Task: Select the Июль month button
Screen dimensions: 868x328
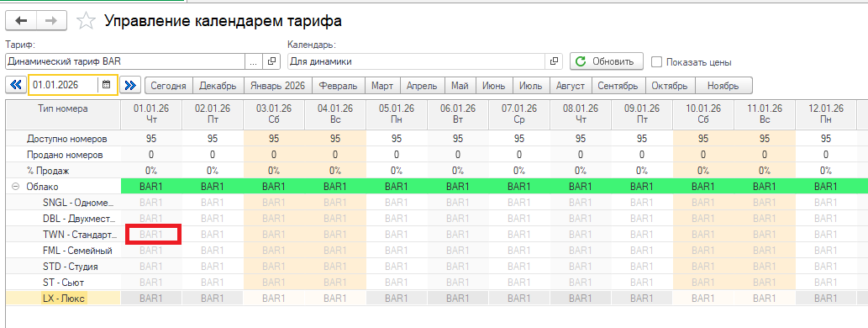Action: (x=530, y=86)
